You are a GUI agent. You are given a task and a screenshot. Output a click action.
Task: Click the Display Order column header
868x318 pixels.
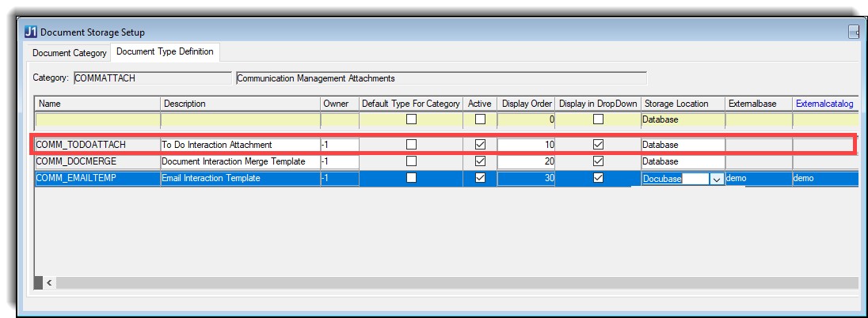click(527, 104)
